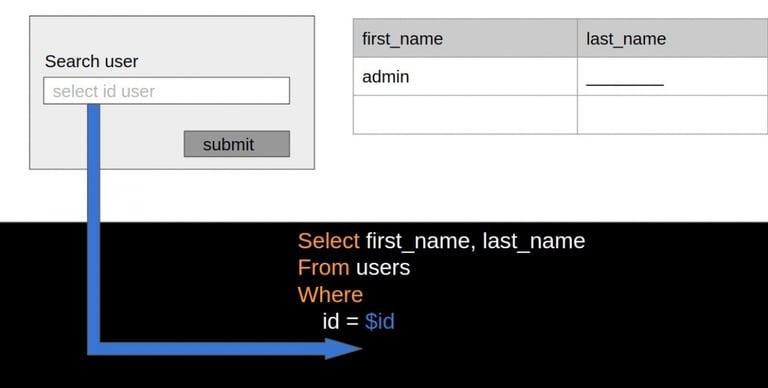The width and height of the screenshot is (768, 388).
Task: Click the empty second-row last_name cell
Action: (672, 115)
